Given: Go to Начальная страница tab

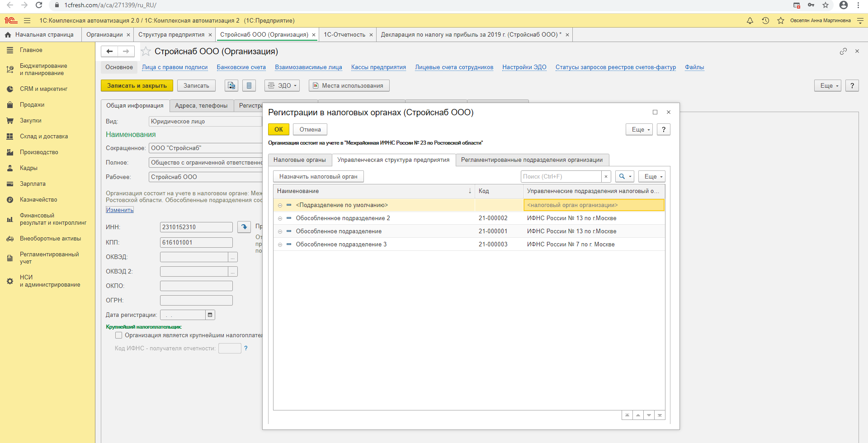Looking at the screenshot, I should point(40,35).
